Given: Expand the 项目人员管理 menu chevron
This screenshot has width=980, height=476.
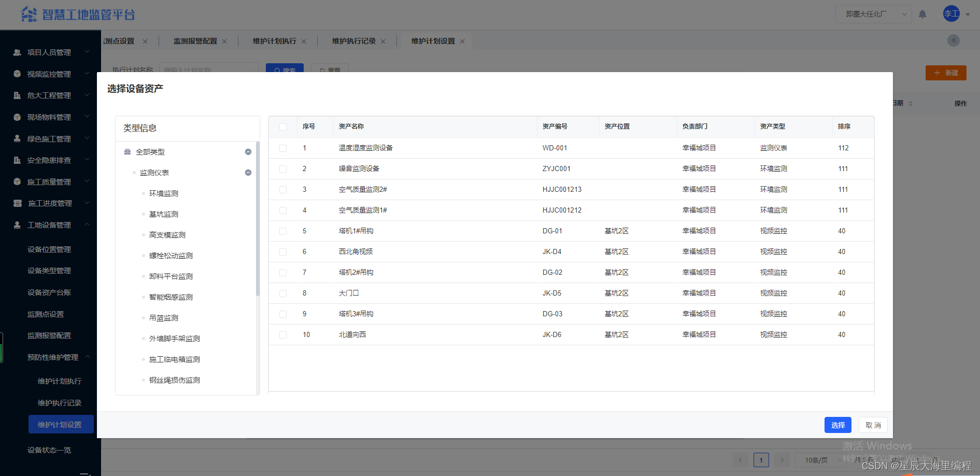Looking at the screenshot, I should 87,52.
